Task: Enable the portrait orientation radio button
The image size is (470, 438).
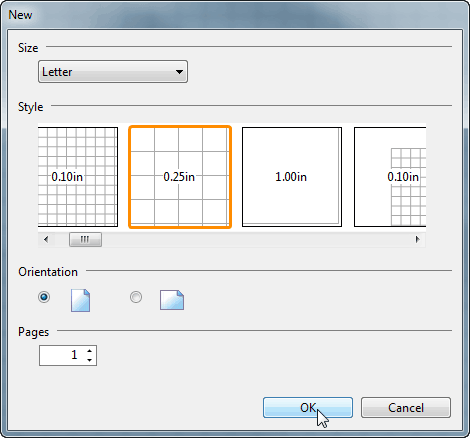Action: click(44, 297)
